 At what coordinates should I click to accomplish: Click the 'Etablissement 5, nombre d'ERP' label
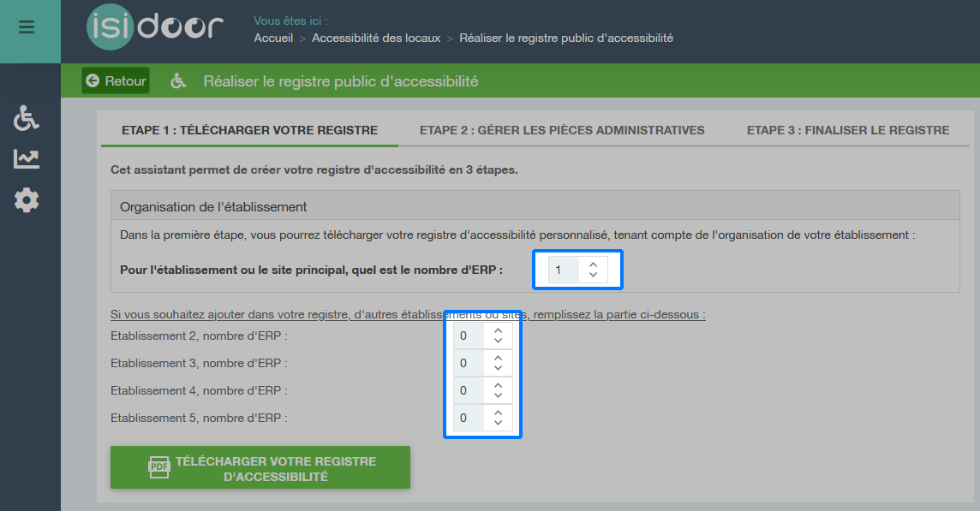pyautogui.click(x=199, y=419)
